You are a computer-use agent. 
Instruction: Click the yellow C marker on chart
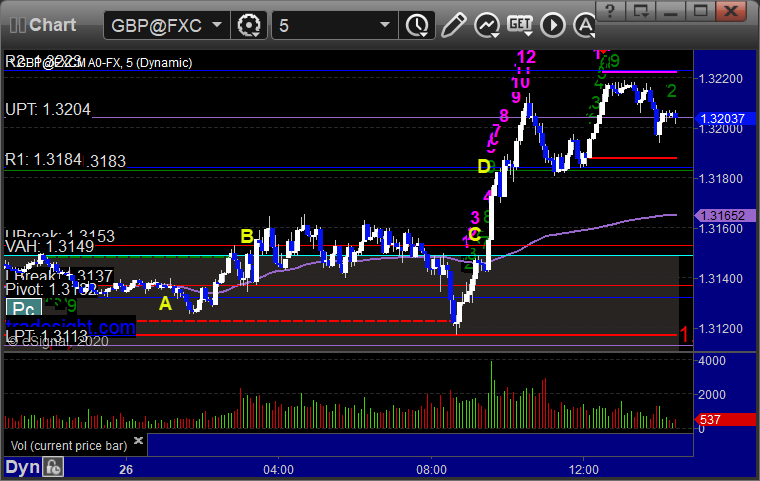click(475, 235)
